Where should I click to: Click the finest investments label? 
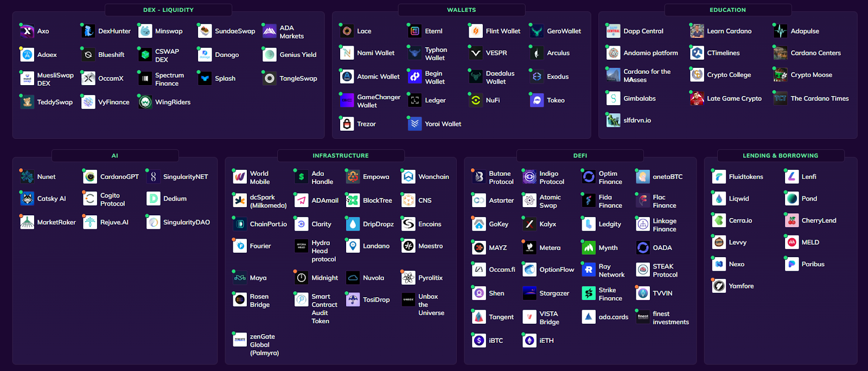tap(671, 318)
